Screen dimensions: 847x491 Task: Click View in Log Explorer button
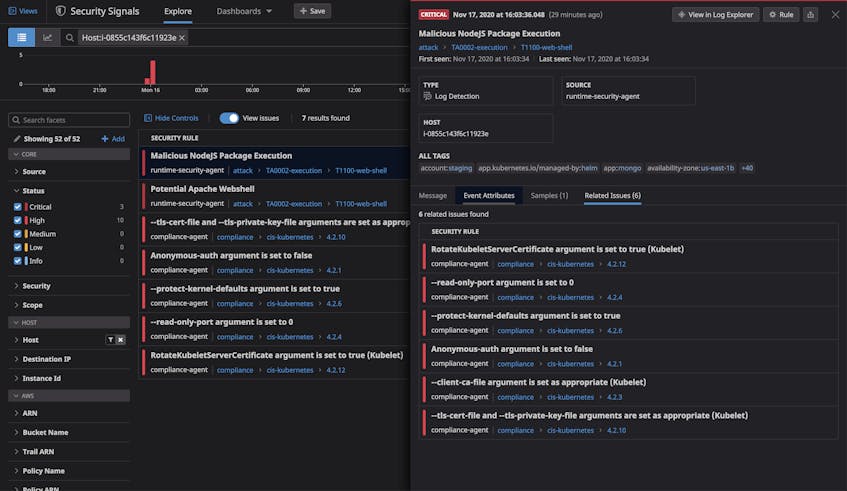(x=715, y=15)
